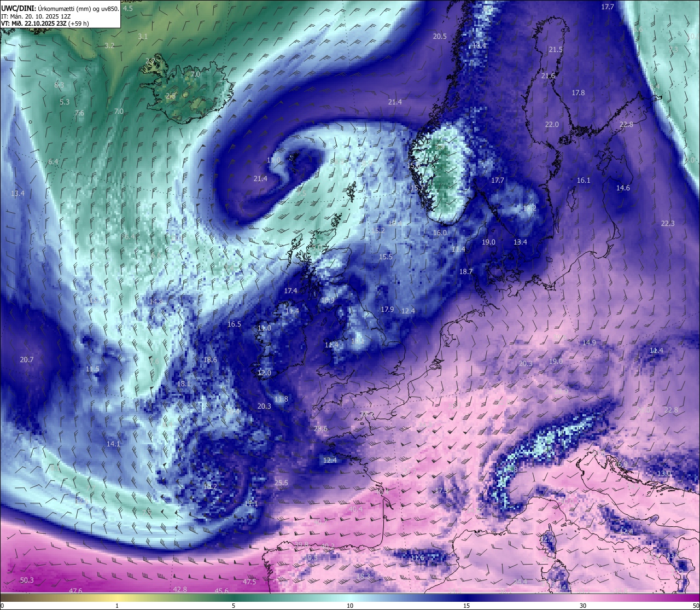Viewport: 700px width, 610px height.
Task: Click the map value 18.6
Action: point(210,359)
